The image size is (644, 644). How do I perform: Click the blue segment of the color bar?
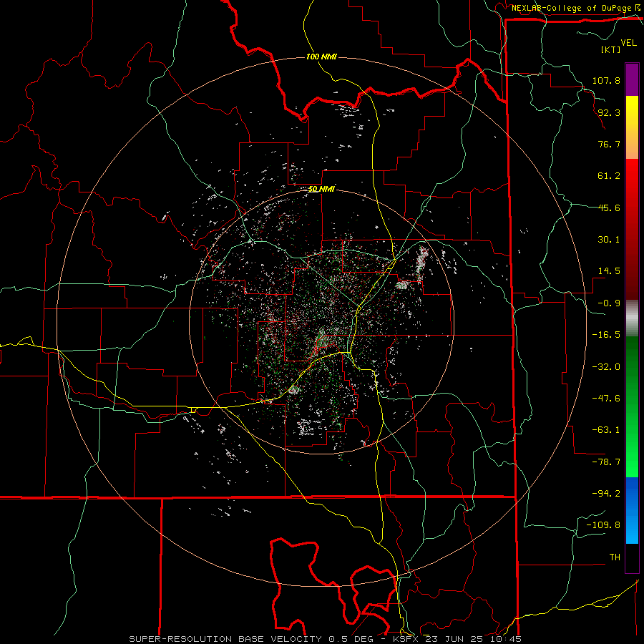pyautogui.click(x=632, y=510)
